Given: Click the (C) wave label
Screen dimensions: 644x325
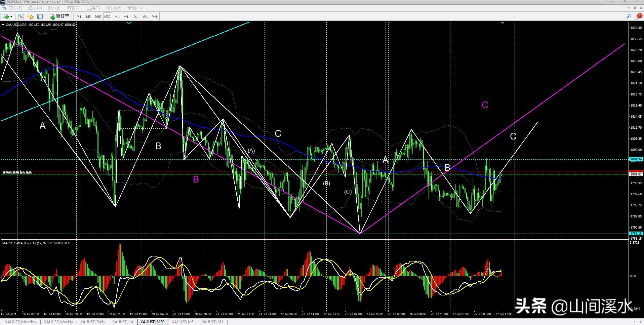Looking at the screenshot, I should (x=348, y=192).
